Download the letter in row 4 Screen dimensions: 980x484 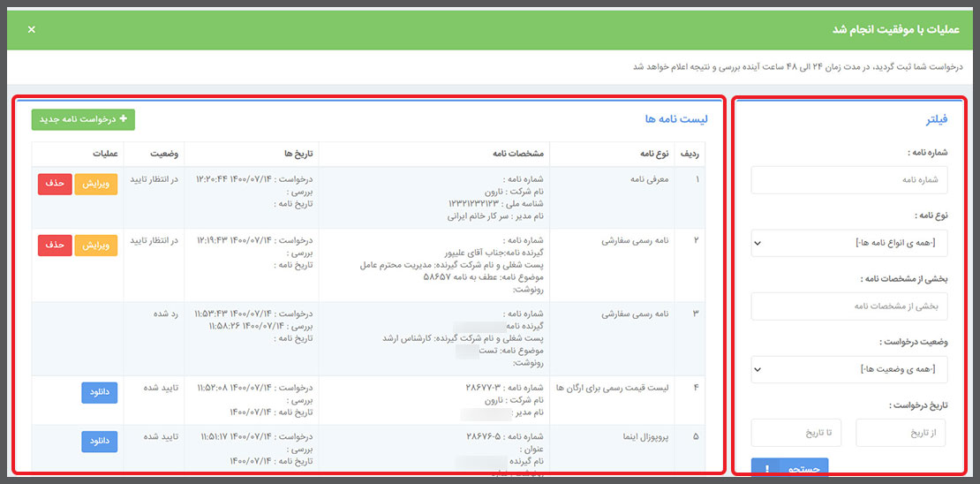point(100,392)
